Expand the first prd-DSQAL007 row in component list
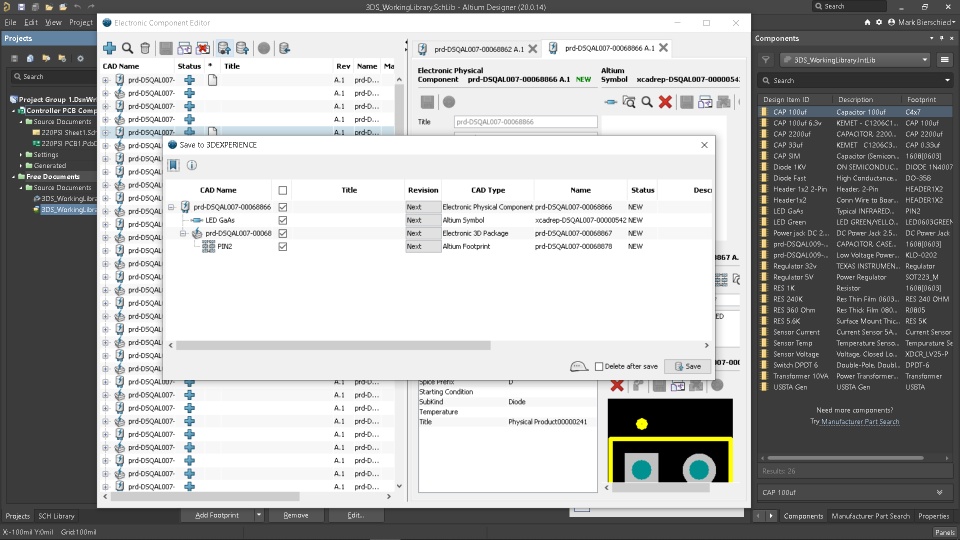Viewport: 960px width, 540px height. 106,80
